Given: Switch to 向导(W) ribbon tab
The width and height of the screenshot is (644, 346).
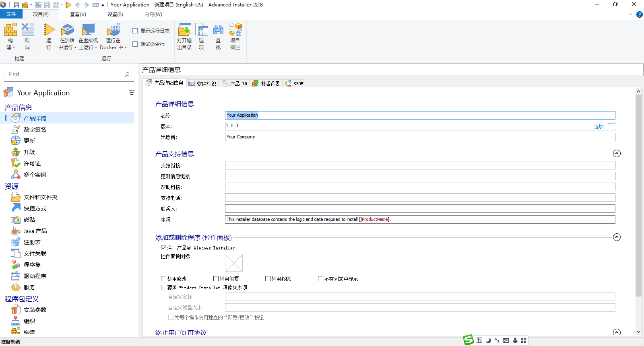Looking at the screenshot, I should click(x=153, y=14).
